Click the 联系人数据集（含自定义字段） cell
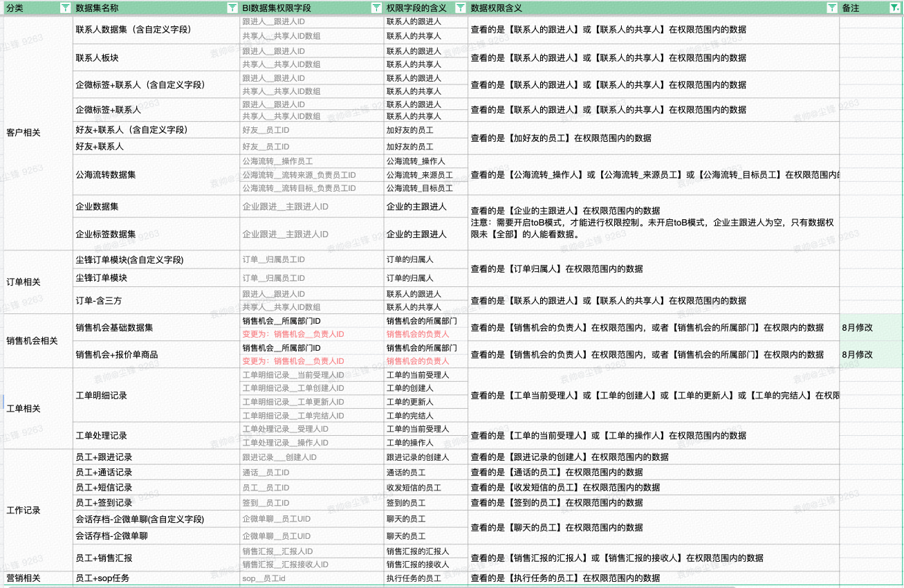The height and width of the screenshot is (588, 904). click(156, 30)
